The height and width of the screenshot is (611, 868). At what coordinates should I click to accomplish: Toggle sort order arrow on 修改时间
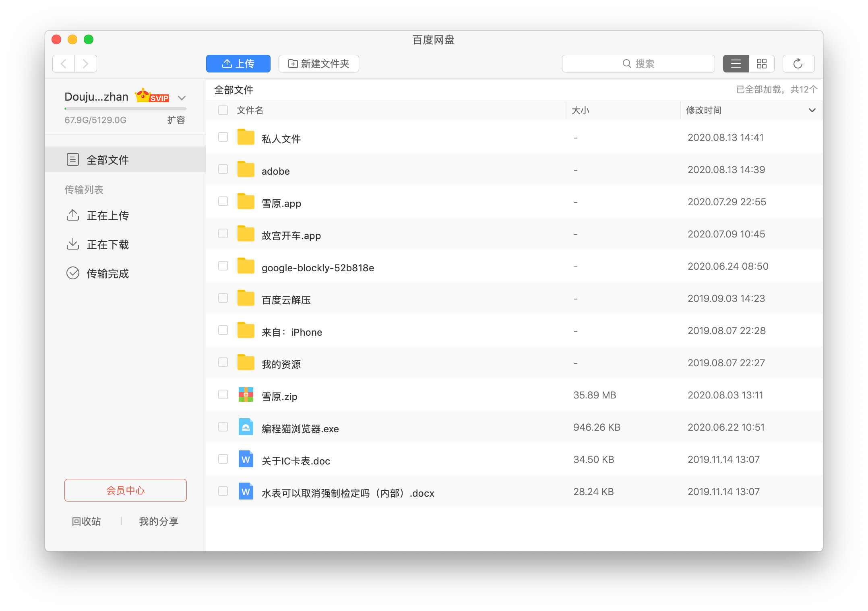[x=812, y=110]
